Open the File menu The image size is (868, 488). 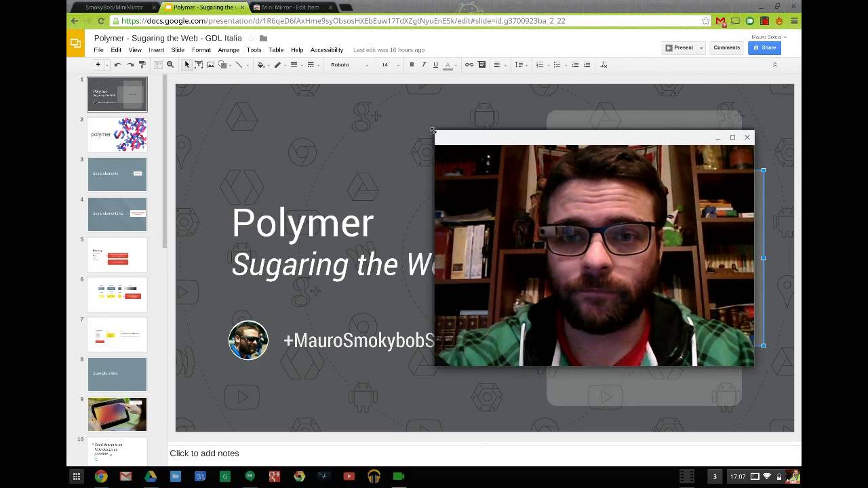99,50
